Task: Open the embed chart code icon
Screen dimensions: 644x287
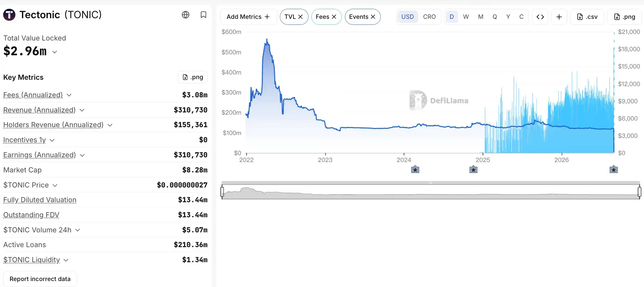Action: point(540,17)
